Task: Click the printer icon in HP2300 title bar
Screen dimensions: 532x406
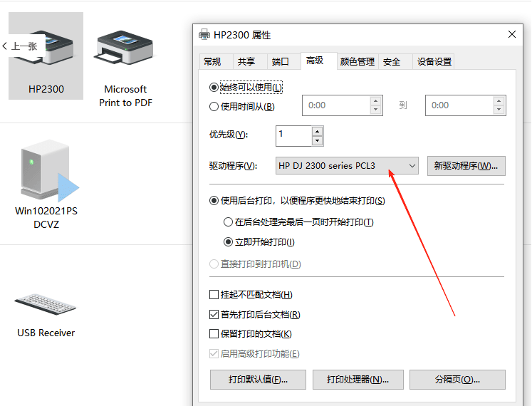Action: click(x=204, y=35)
